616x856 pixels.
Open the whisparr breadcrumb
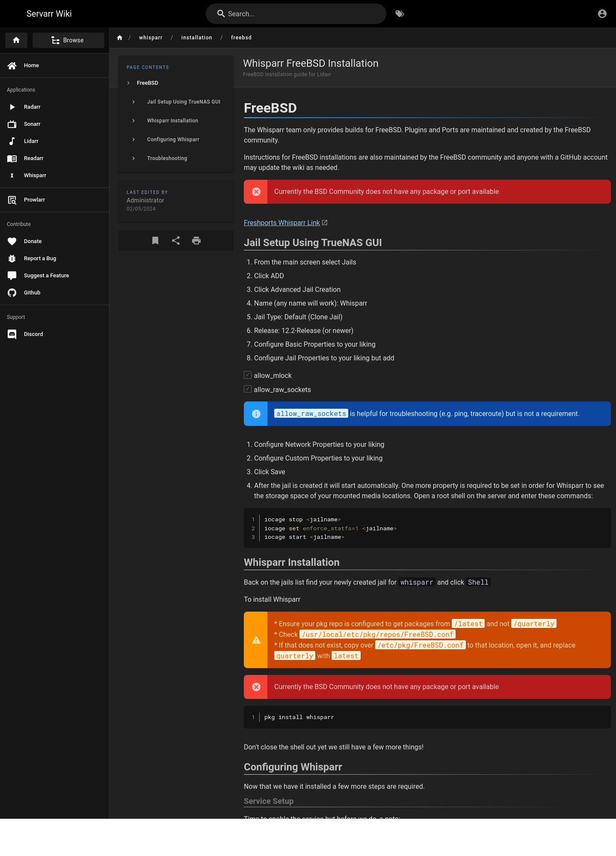151,38
